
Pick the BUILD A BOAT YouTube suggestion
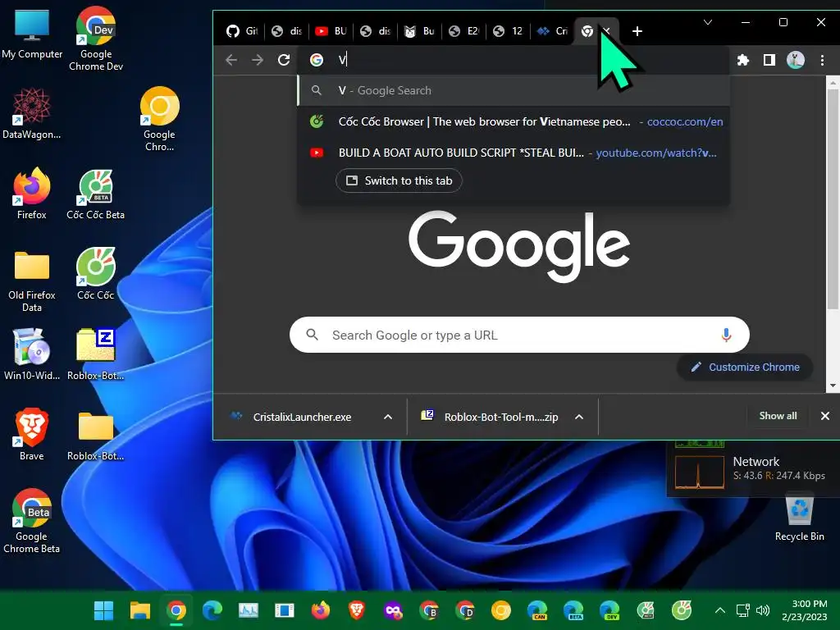pyautogui.click(x=514, y=153)
